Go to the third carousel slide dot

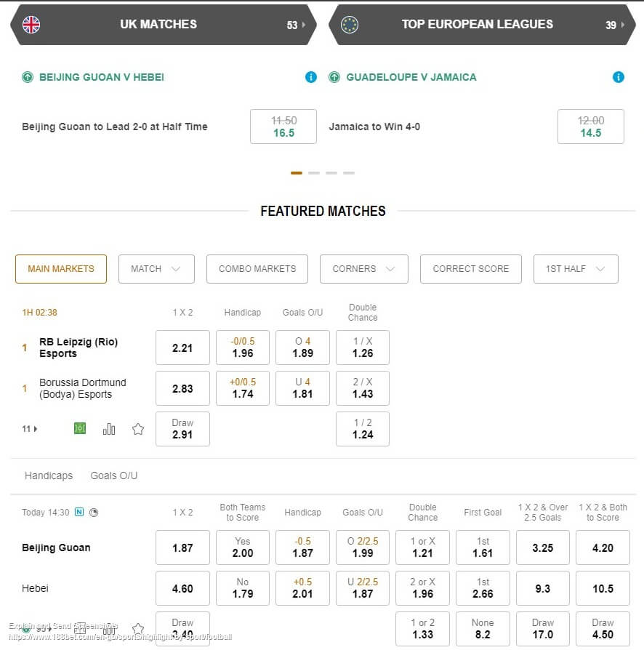[x=331, y=173]
